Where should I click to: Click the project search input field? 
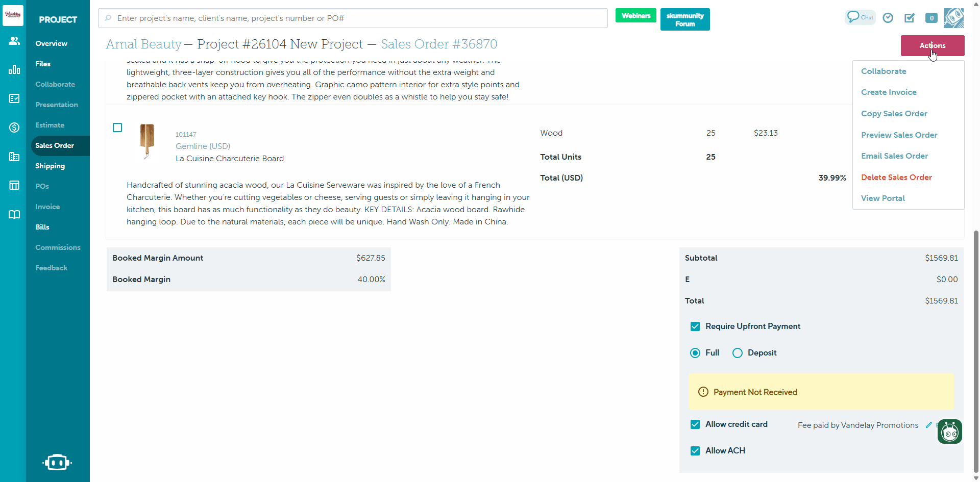[x=352, y=18]
